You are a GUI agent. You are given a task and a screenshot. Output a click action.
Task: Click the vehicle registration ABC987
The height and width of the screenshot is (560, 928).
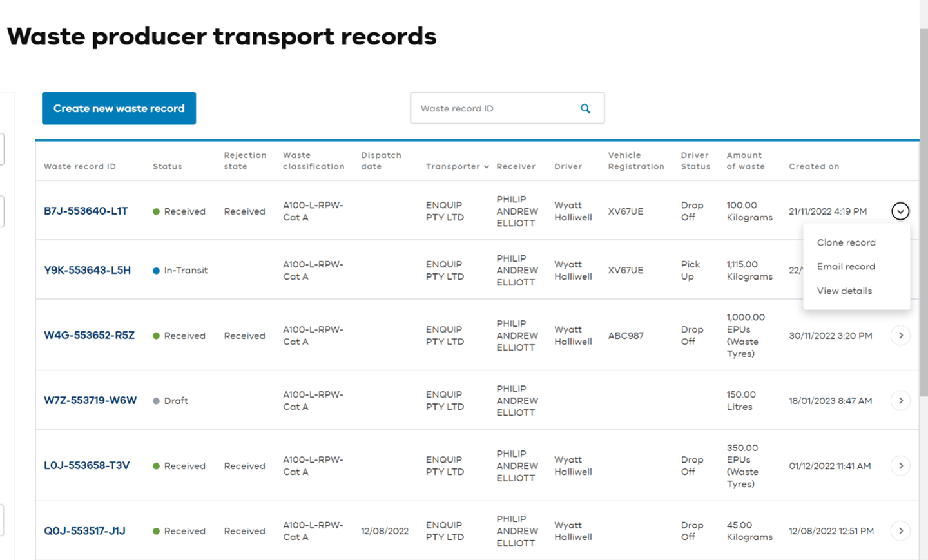tap(626, 336)
